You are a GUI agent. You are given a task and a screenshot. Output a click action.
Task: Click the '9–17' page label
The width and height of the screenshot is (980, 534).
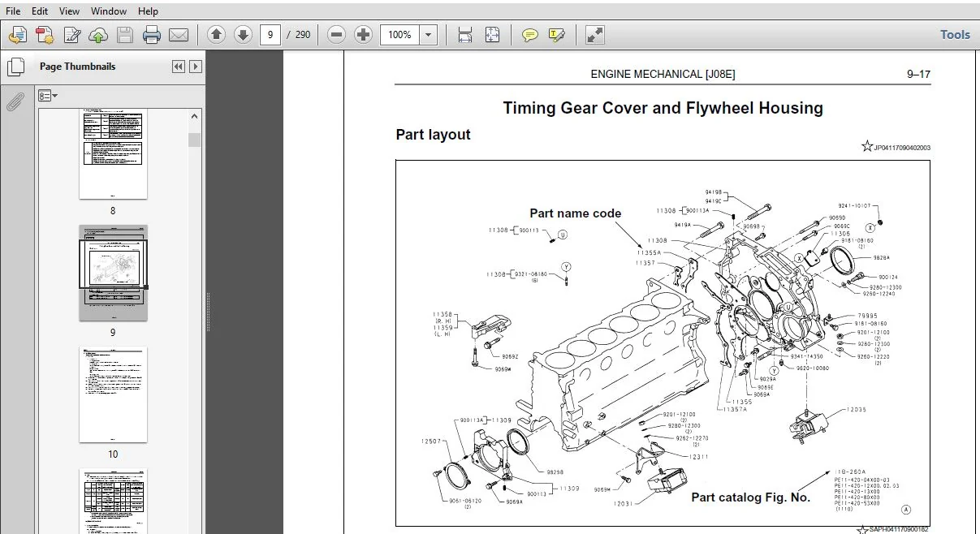pyautogui.click(x=918, y=75)
